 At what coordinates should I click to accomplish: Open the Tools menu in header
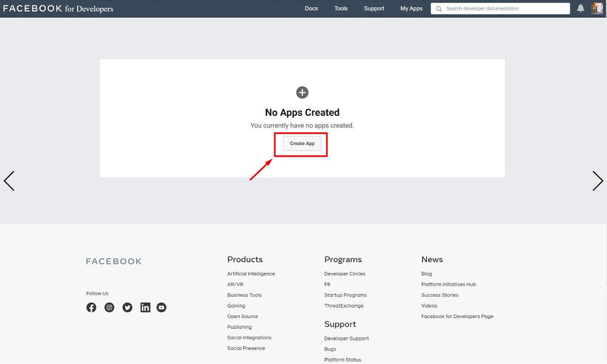341,8
